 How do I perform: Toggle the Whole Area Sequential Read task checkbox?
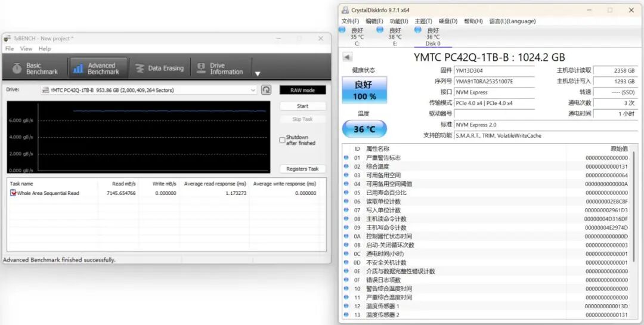(14, 193)
